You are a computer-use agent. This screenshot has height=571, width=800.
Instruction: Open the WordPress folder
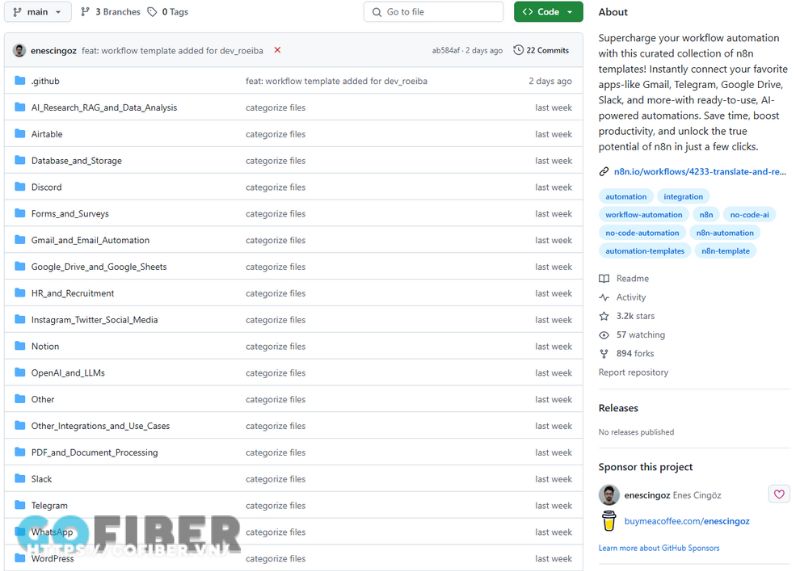coord(52,559)
